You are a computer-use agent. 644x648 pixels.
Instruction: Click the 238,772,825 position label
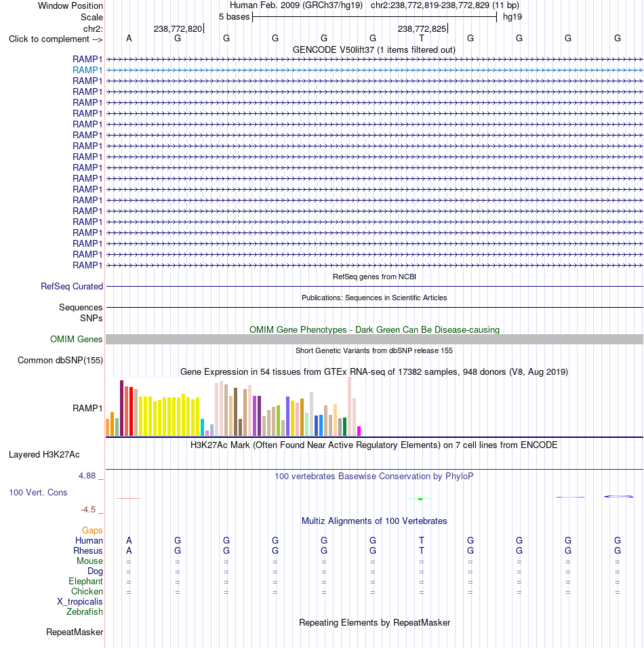tap(422, 29)
